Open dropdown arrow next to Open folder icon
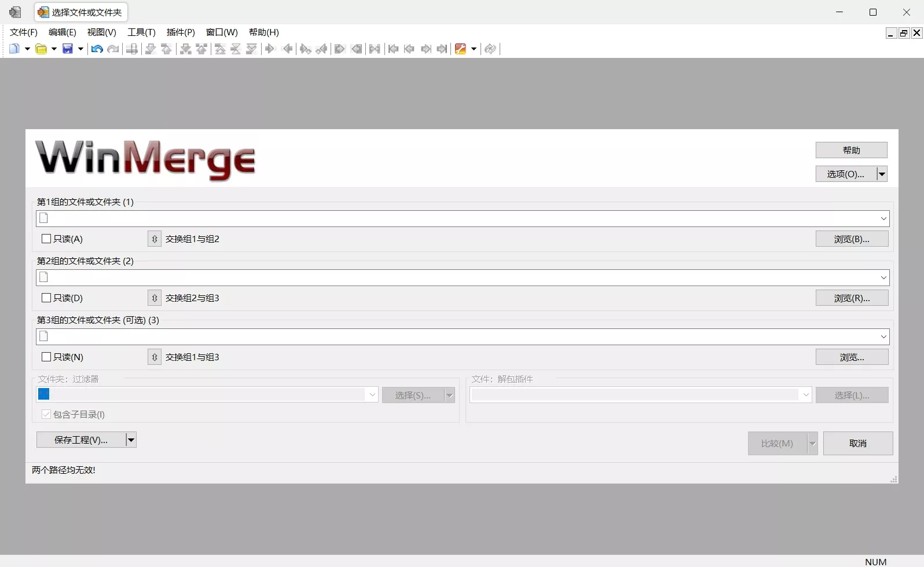Image resolution: width=924 pixels, height=567 pixels. (x=53, y=49)
